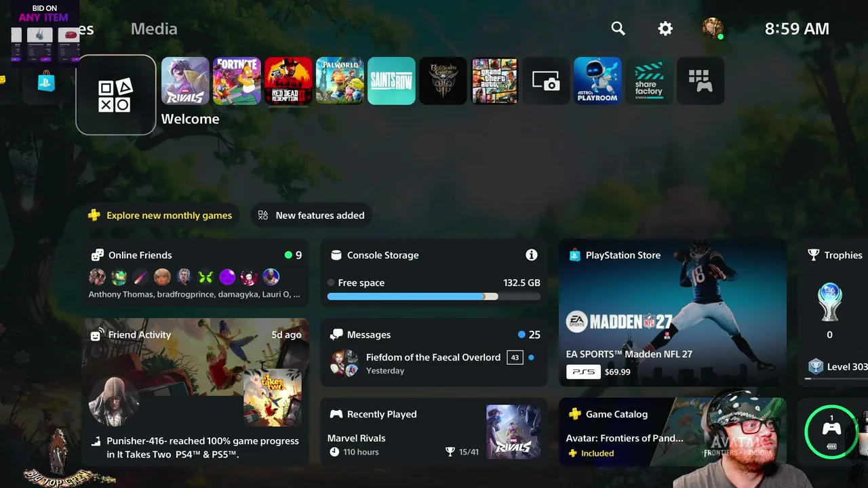Click the Trophies cup icon
This screenshot has width=868, height=488.
pyautogui.click(x=814, y=255)
